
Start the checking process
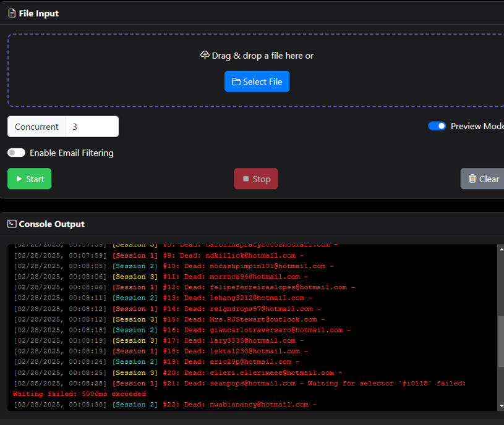[x=29, y=179]
